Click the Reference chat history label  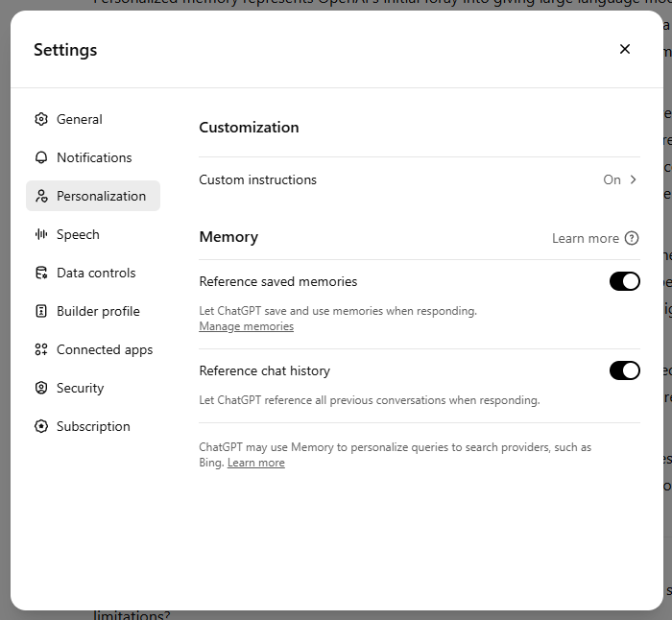[264, 370]
